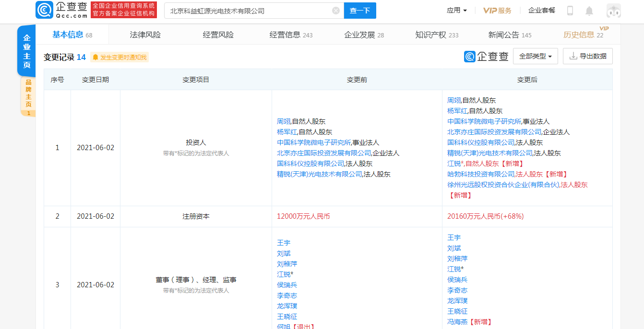Image resolution: width=644 pixels, height=329 pixels.
Task: Open 哈勃科技投资有限公司 link
Action: click(x=481, y=174)
